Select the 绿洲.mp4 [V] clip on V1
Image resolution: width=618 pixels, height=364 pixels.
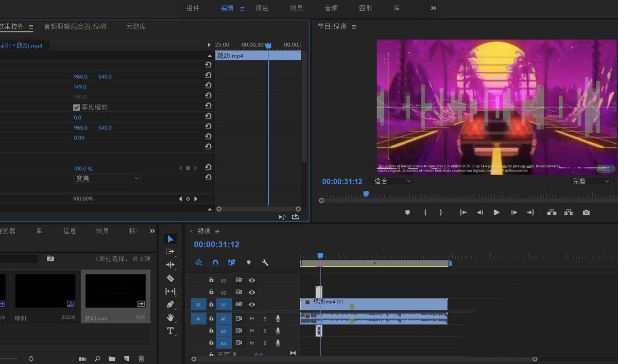click(x=373, y=304)
